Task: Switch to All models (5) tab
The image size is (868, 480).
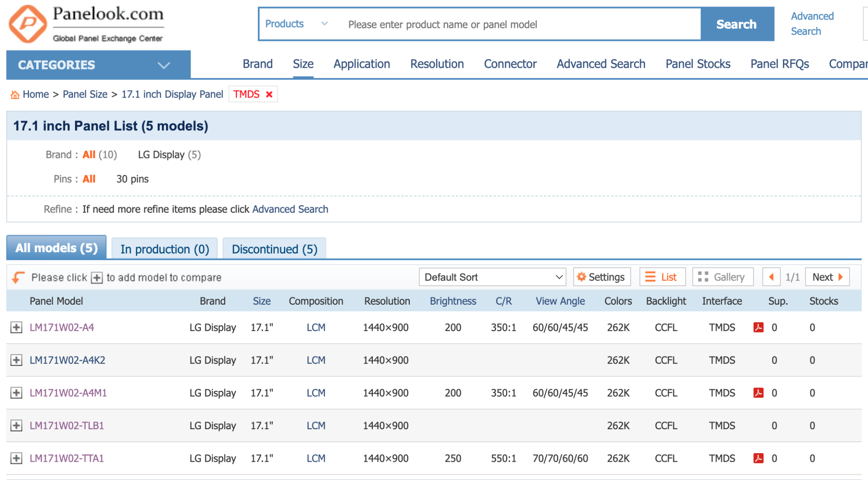Action: tap(56, 248)
